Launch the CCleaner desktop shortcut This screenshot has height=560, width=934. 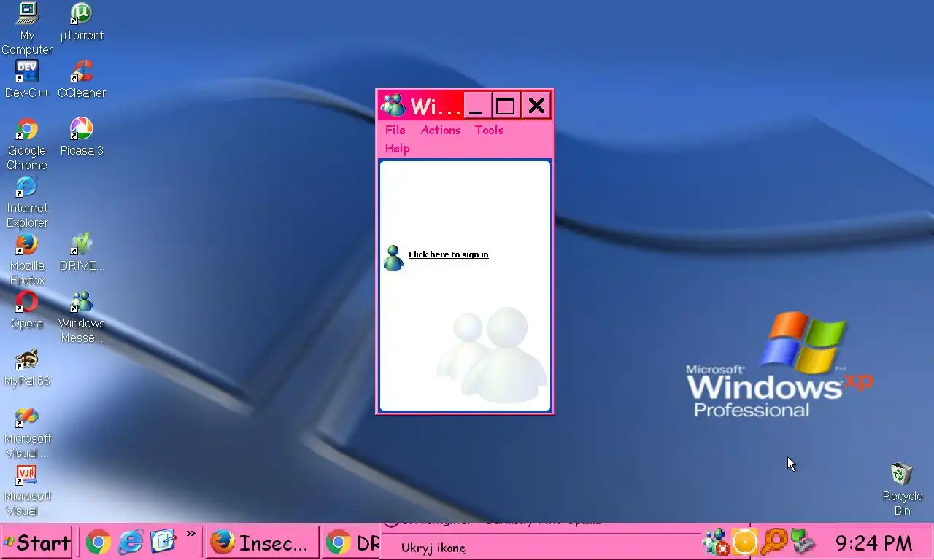tap(81, 79)
